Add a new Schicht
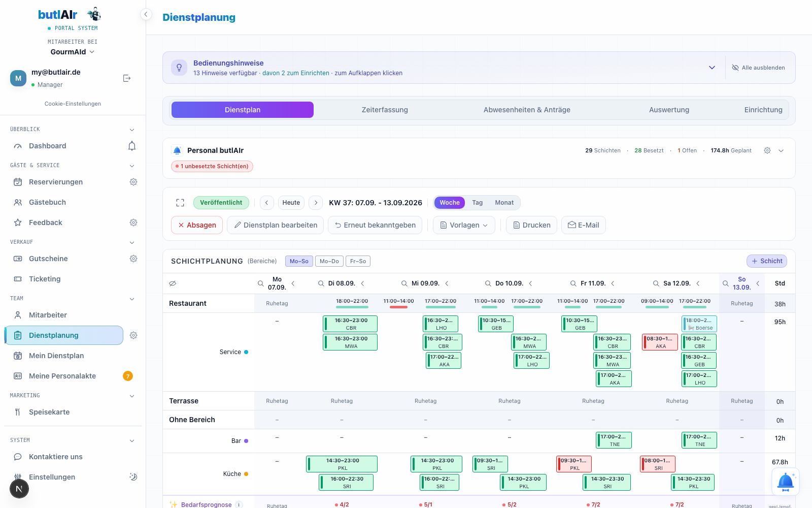 click(x=767, y=261)
